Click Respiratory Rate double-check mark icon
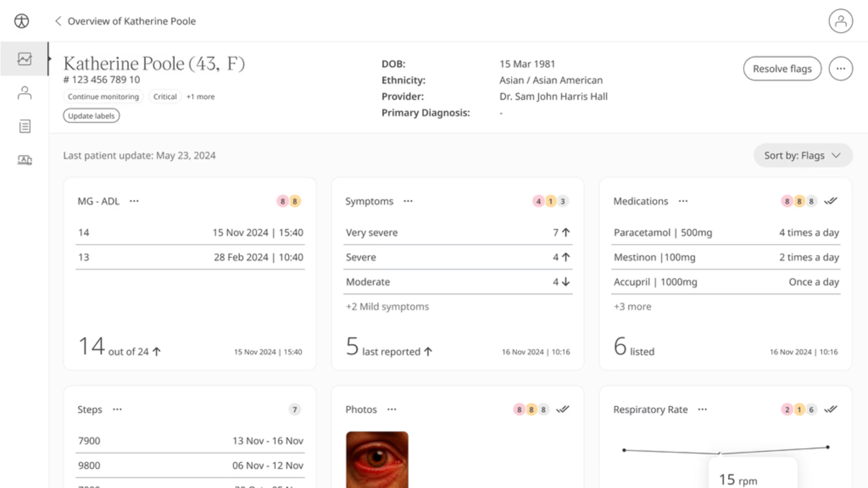This screenshot has height=488, width=868. (830, 409)
